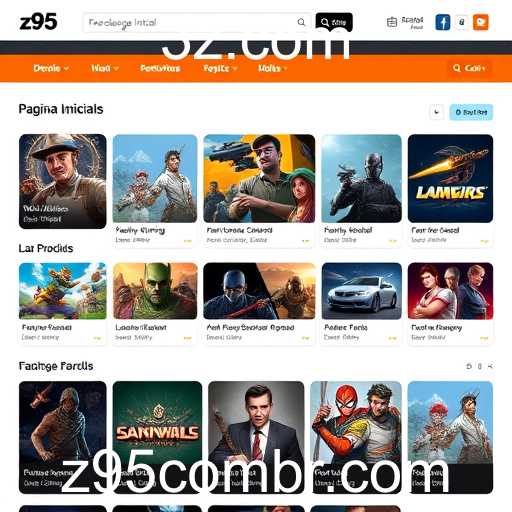Expand the first orange nav dropdown

point(51,68)
